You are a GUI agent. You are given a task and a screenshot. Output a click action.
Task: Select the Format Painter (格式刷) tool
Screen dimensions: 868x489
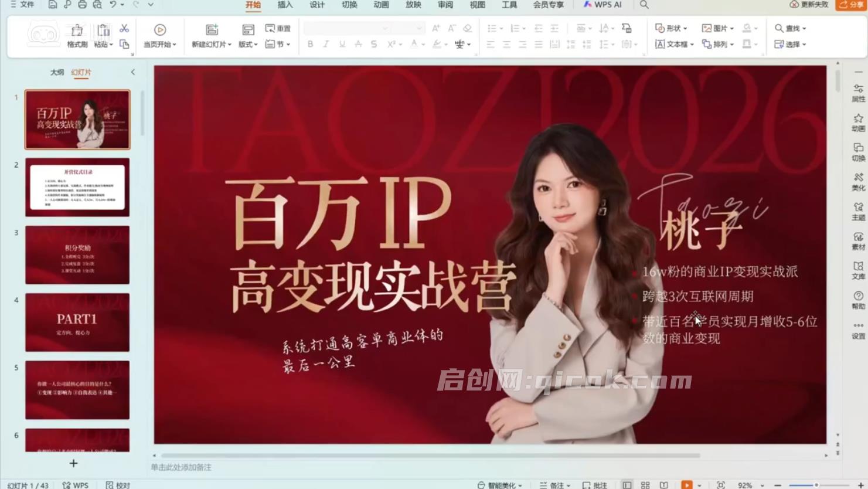click(x=77, y=36)
